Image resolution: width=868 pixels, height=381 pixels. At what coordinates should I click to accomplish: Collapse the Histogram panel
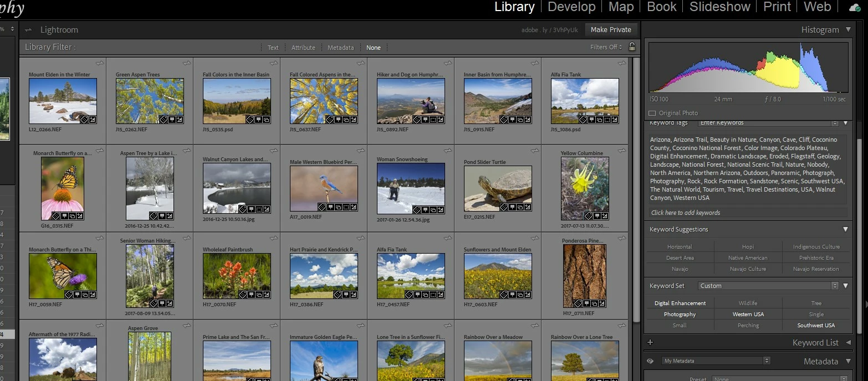point(848,30)
